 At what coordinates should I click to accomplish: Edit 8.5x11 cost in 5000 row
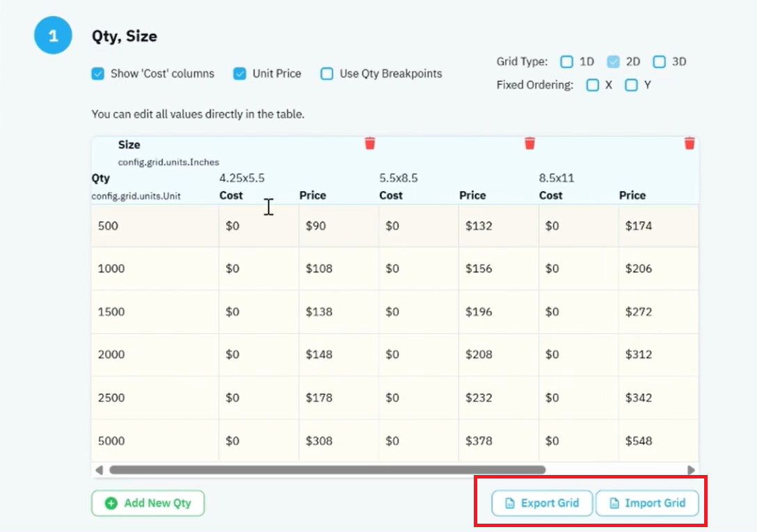point(578,441)
